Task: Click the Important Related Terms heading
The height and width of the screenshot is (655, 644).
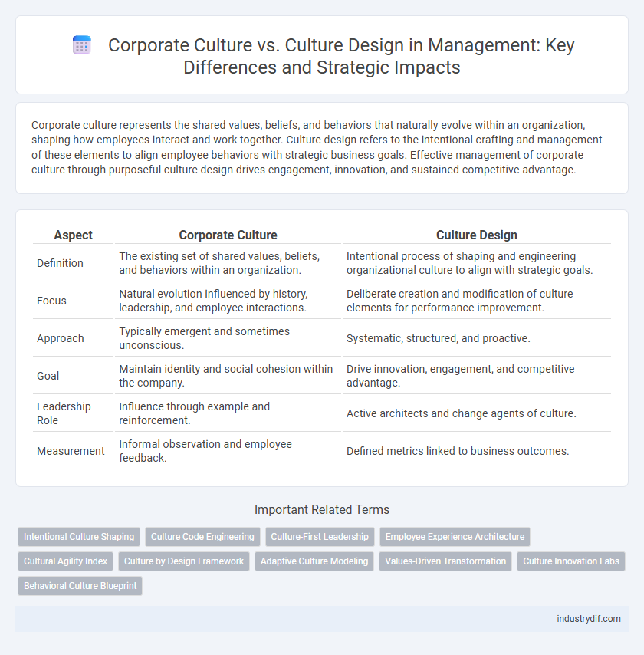Action: tap(322, 509)
